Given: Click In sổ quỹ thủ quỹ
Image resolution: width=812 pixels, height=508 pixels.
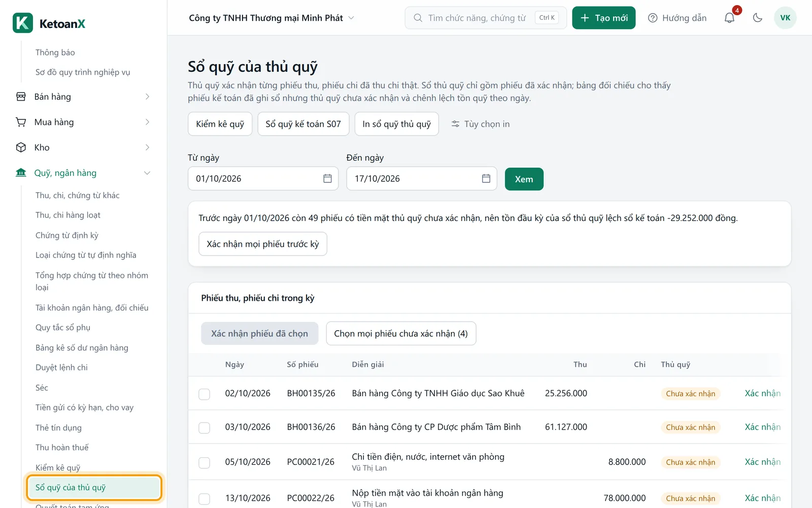Looking at the screenshot, I should (396, 124).
